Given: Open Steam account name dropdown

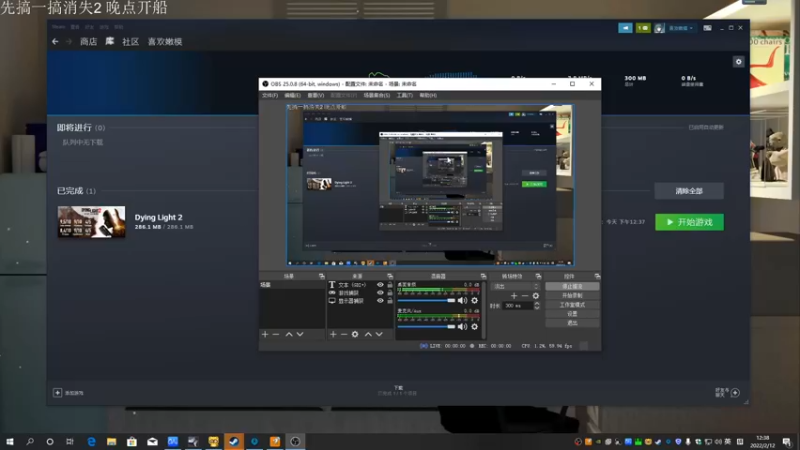Looking at the screenshot, I should coord(681,28).
